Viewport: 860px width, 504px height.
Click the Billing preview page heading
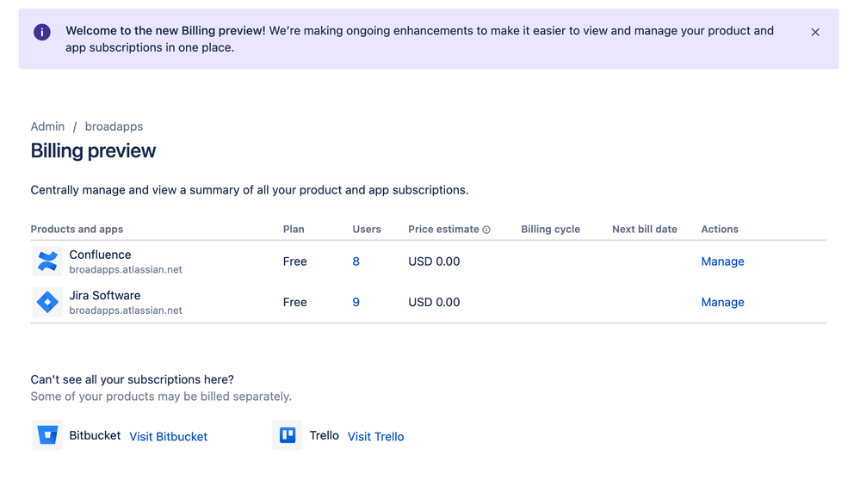[x=93, y=151]
